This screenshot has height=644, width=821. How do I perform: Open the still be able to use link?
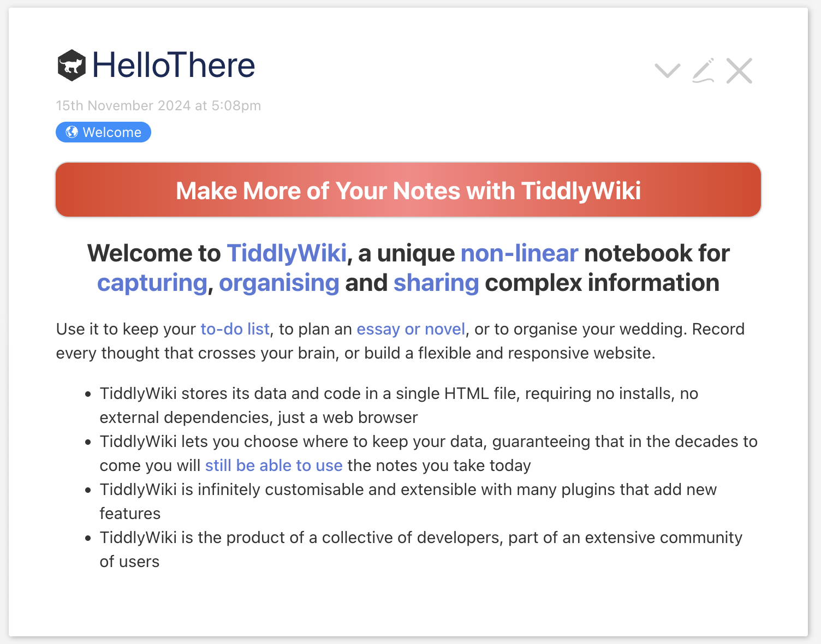[x=273, y=466]
